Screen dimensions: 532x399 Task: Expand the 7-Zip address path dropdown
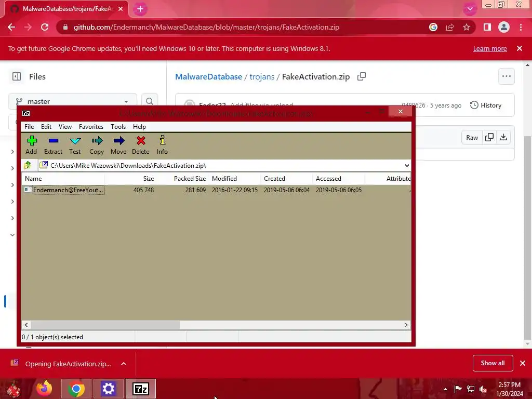click(x=407, y=166)
